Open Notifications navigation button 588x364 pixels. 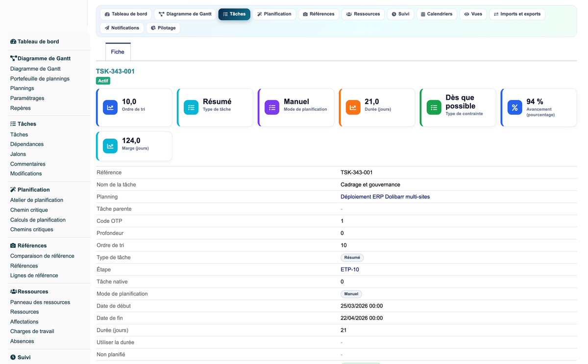pyautogui.click(x=122, y=28)
